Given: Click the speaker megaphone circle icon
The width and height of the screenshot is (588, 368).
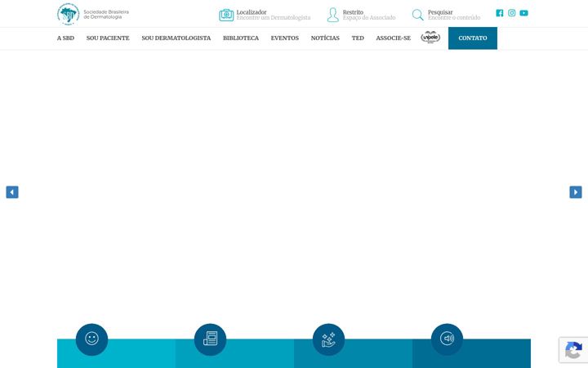Looking at the screenshot, I should [x=447, y=339].
